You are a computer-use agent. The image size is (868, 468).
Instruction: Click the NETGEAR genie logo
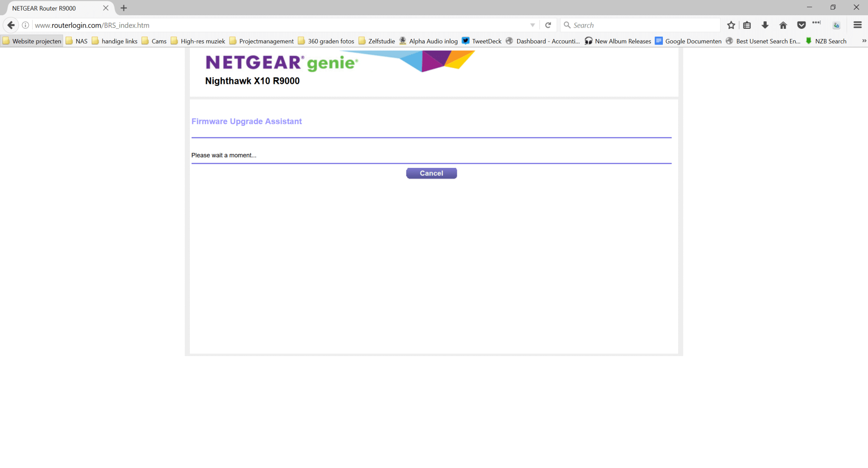(x=281, y=63)
